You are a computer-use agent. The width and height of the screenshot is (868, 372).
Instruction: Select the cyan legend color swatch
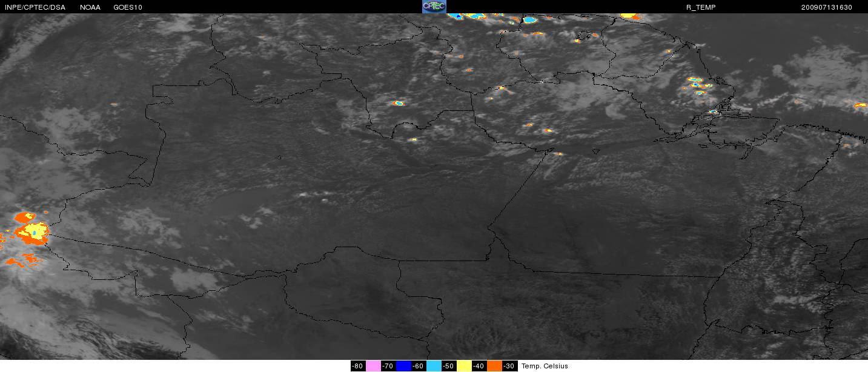click(x=434, y=366)
